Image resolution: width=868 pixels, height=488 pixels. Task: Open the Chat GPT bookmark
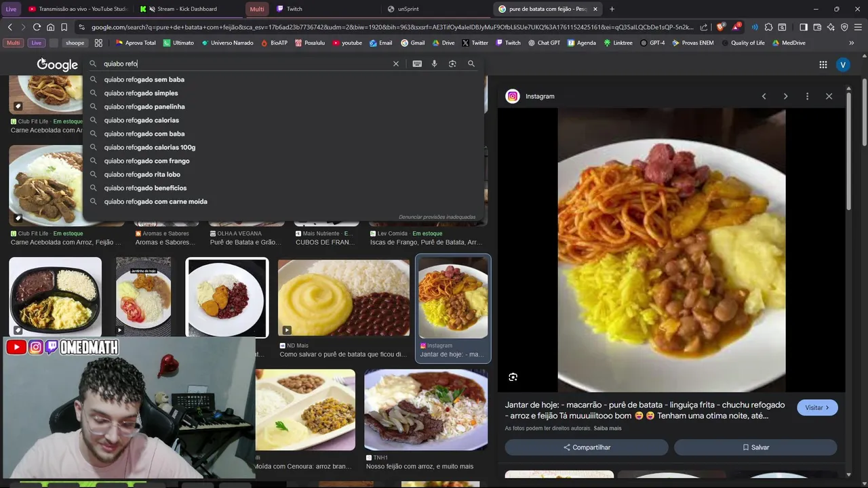(x=543, y=43)
